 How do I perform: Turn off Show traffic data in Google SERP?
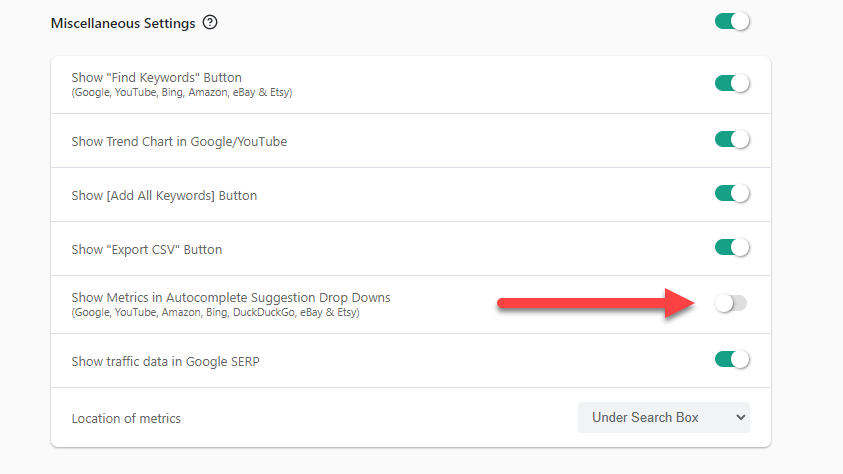[x=732, y=359]
